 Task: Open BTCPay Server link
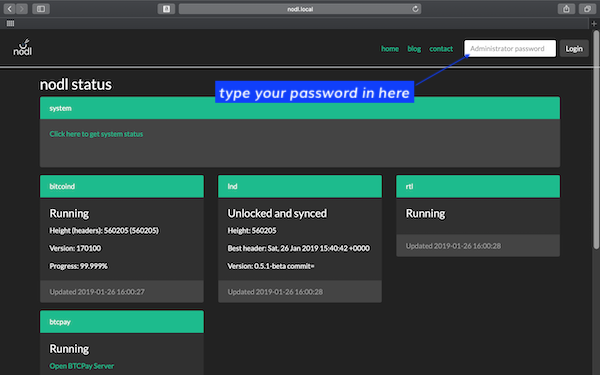click(x=82, y=366)
